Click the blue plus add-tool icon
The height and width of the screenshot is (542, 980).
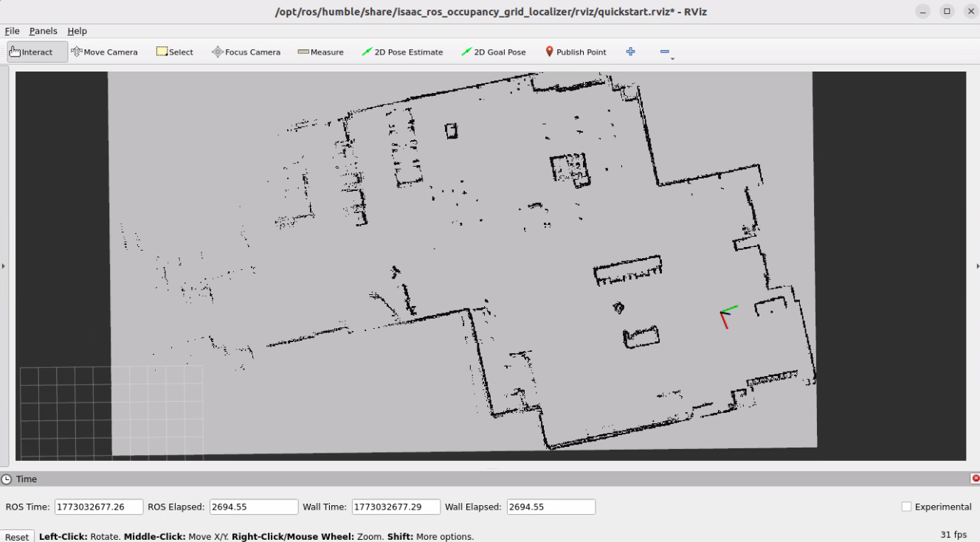(630, 52)
